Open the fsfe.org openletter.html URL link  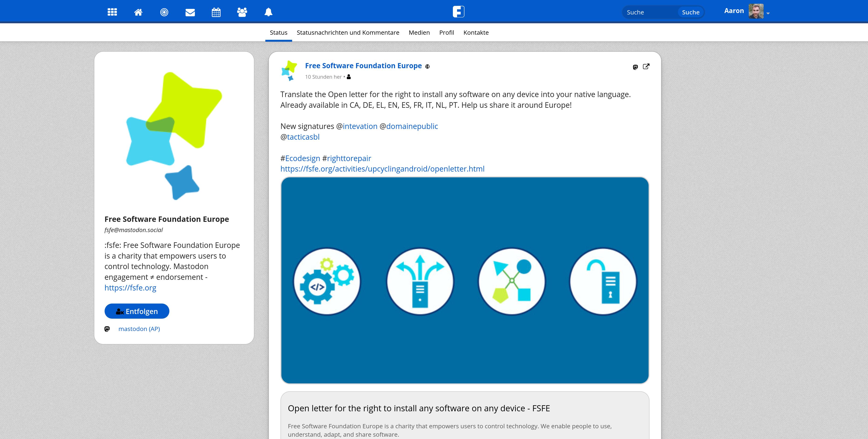(x=383, y=169)
